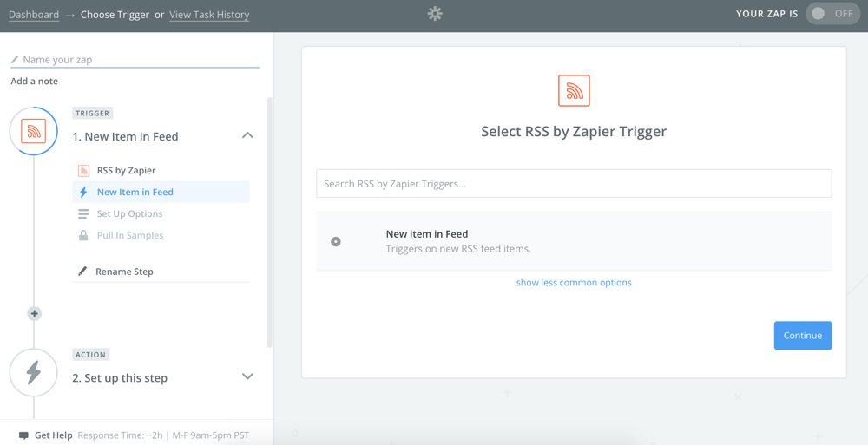The width and height of the screenshot is (868, 445).
Task: Toggle the Your Zap Is OFF switch
Action: (x=833, y=14)
